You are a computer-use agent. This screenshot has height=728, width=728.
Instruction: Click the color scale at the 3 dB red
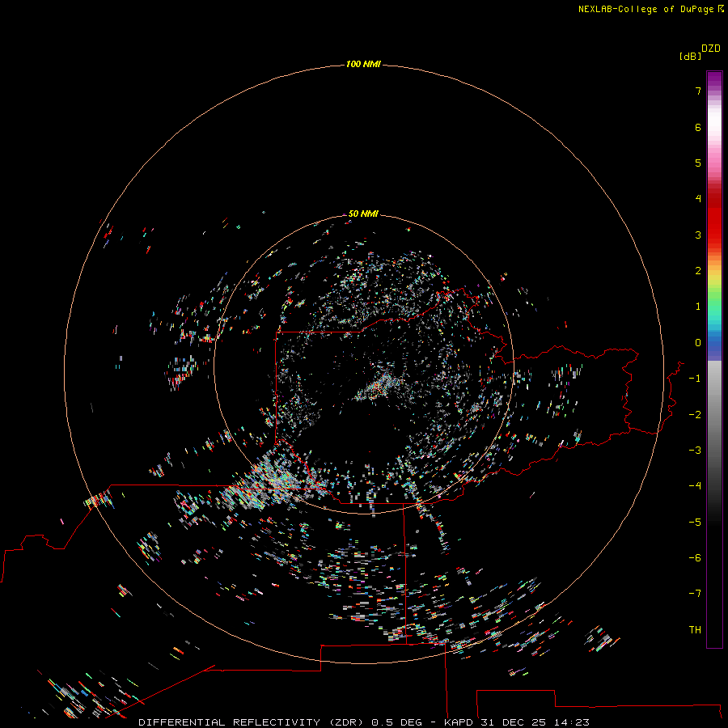pos(714,235)
